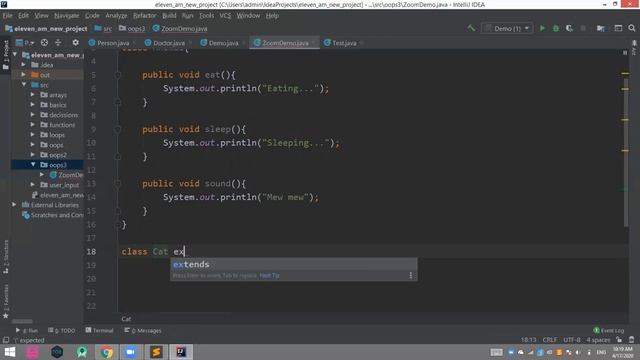Expand the .idea folder
The width and height of the screenshot is (640, 360).
click(x=23, y=64)
